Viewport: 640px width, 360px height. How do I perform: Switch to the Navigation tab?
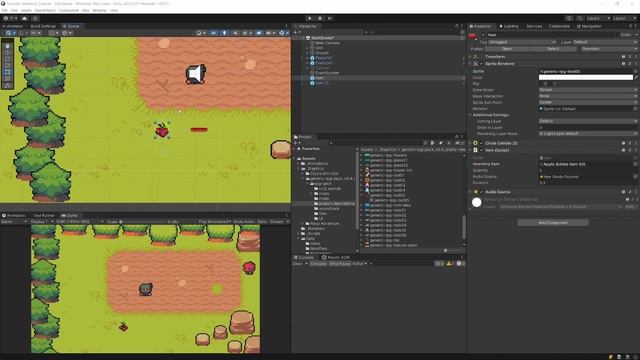coord(589,26)
